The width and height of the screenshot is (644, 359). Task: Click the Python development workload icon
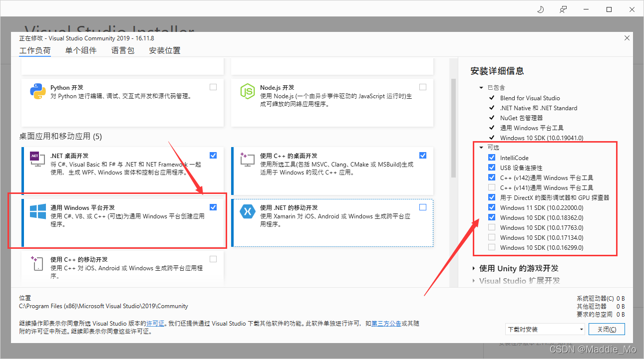point(38,91)
